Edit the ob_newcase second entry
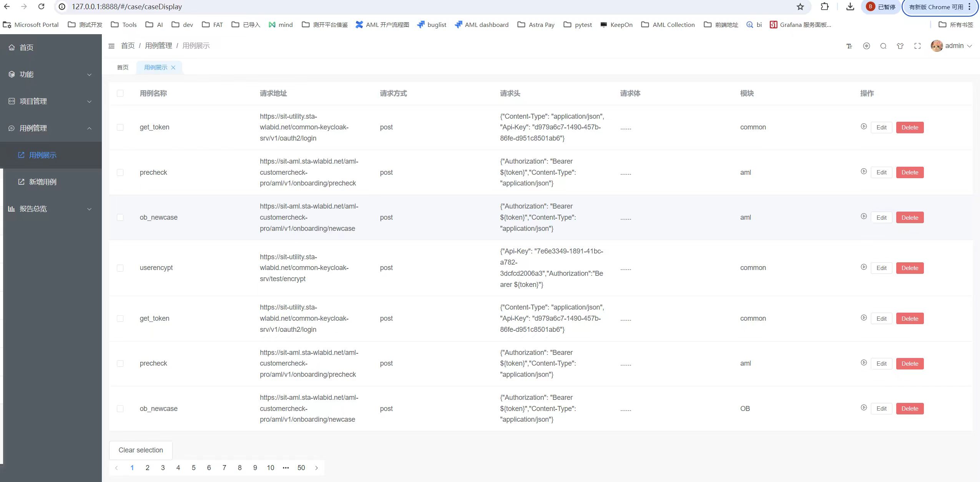Viewport: 980px width, 482px height. pyautogui.click(x=882, y=408)
